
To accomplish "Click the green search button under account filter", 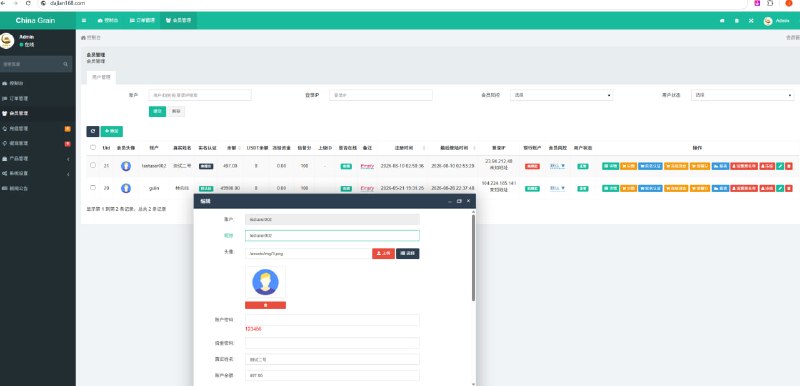I will [x=157, y=111].
